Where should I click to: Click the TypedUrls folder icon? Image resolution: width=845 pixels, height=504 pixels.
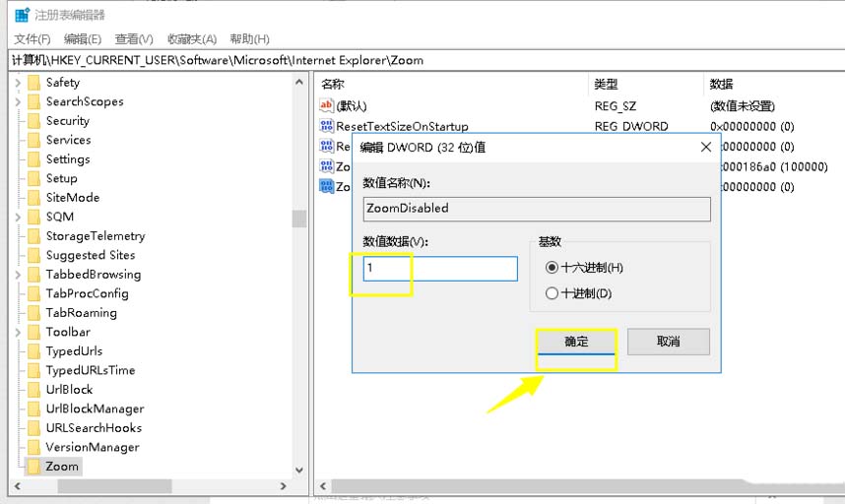pos(33,351)
